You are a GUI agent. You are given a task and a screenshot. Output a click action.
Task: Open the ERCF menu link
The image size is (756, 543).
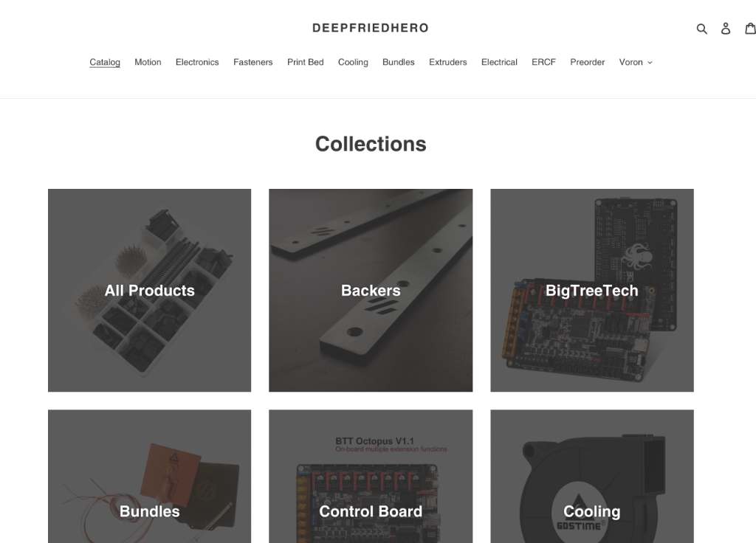[x=543, y=62]
